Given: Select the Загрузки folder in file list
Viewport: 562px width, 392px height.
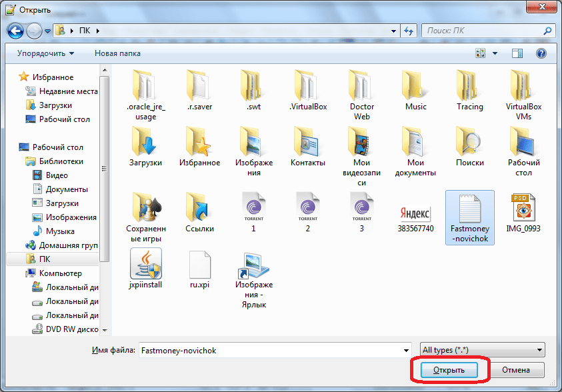Looking at the screenshot, I should coord(145,147).
